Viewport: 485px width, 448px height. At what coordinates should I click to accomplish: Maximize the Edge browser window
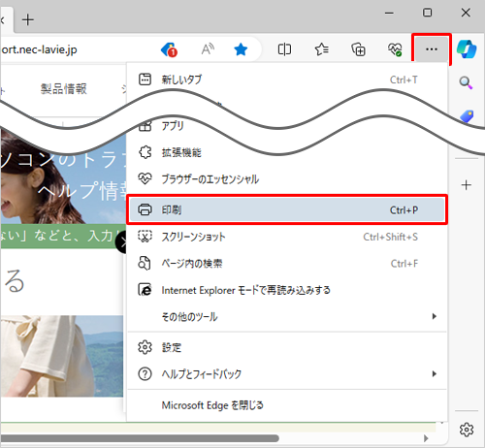(x=427, y=13)
